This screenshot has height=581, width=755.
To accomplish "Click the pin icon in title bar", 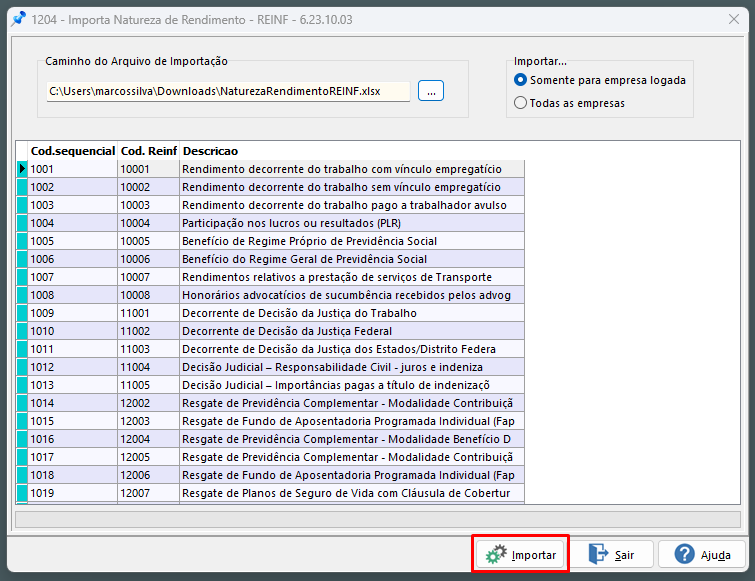I will [18, 19].
